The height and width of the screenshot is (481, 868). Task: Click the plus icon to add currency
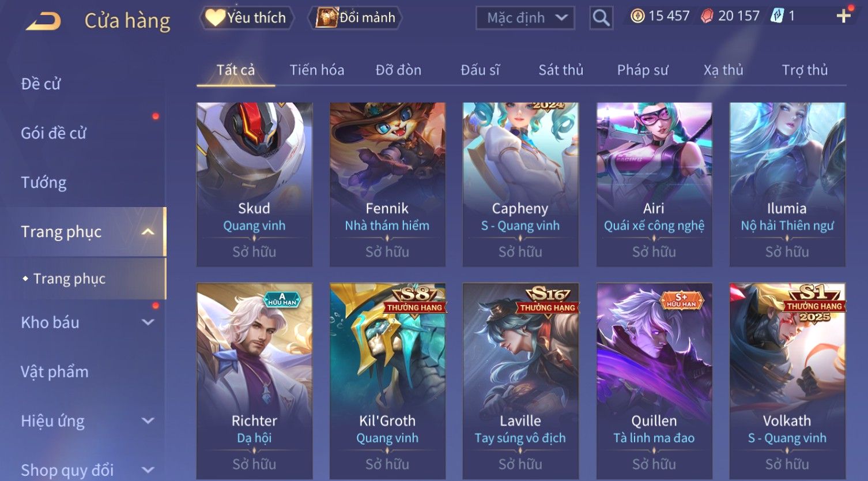tap(844, 16)
